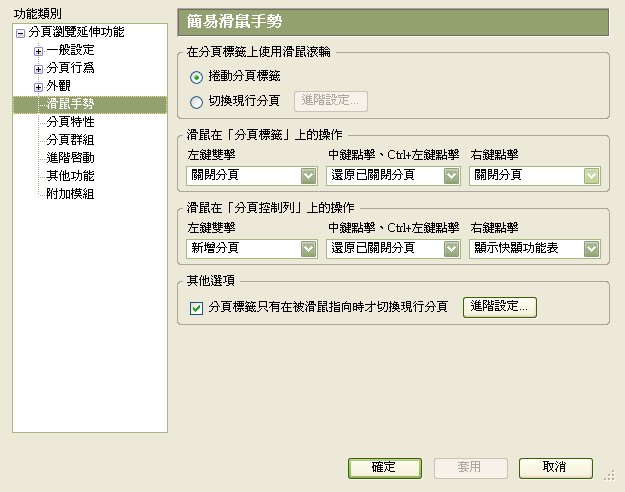Select 其他功能 in the sidebar
This screenshot has height=492, width=625.
70,176
